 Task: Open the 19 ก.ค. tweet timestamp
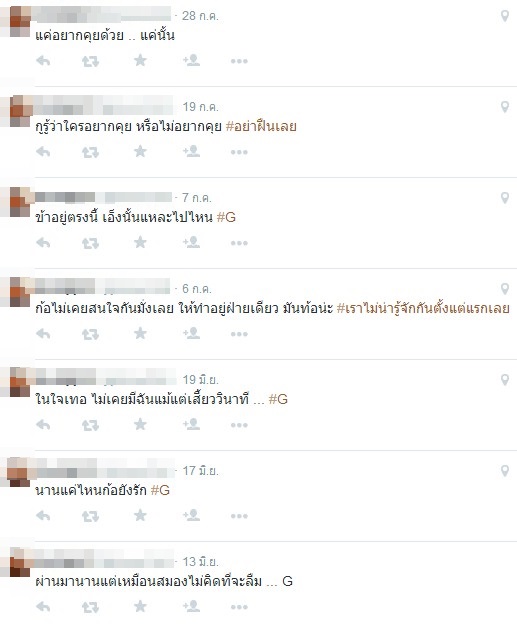click(200, 107)
